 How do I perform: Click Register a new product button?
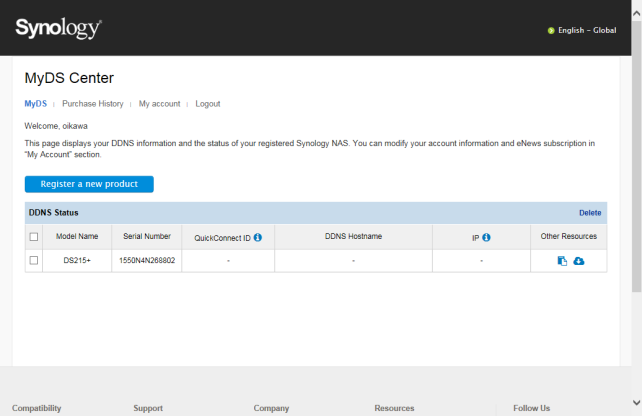click(x=89, y=184)
